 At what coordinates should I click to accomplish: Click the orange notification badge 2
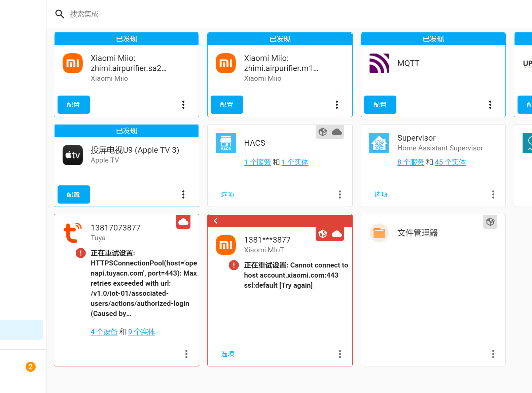[x=31, y=367]
